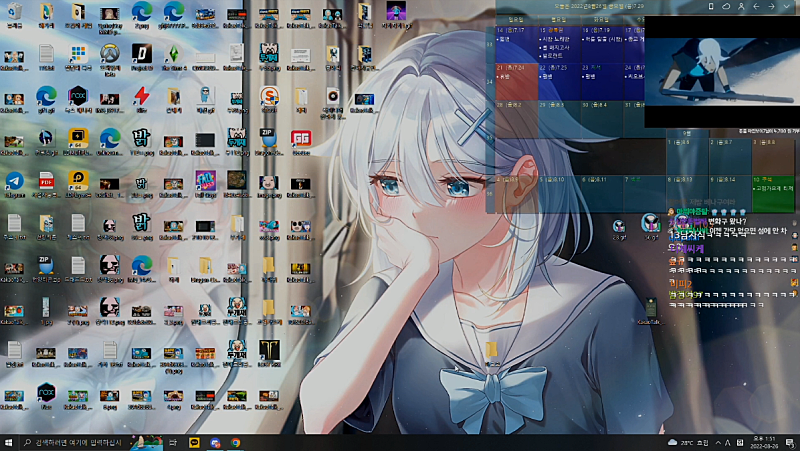Select calendar day 23 cell

[602, 82]
